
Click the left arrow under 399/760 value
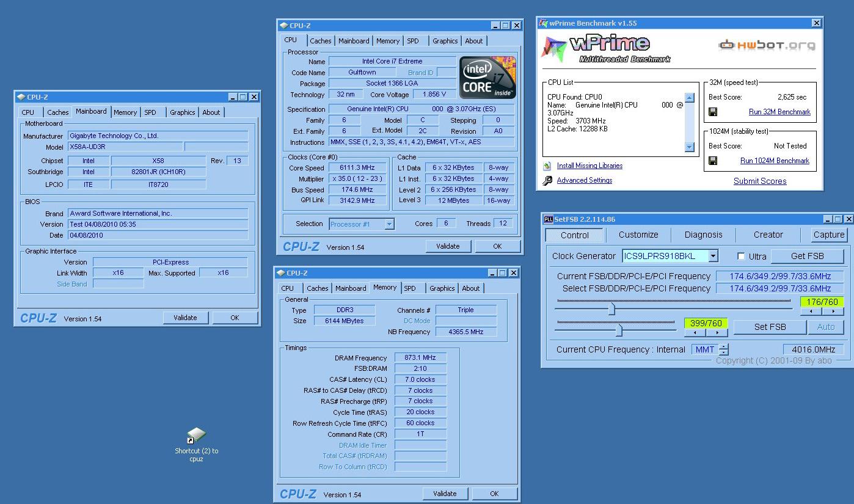[695, 333]
